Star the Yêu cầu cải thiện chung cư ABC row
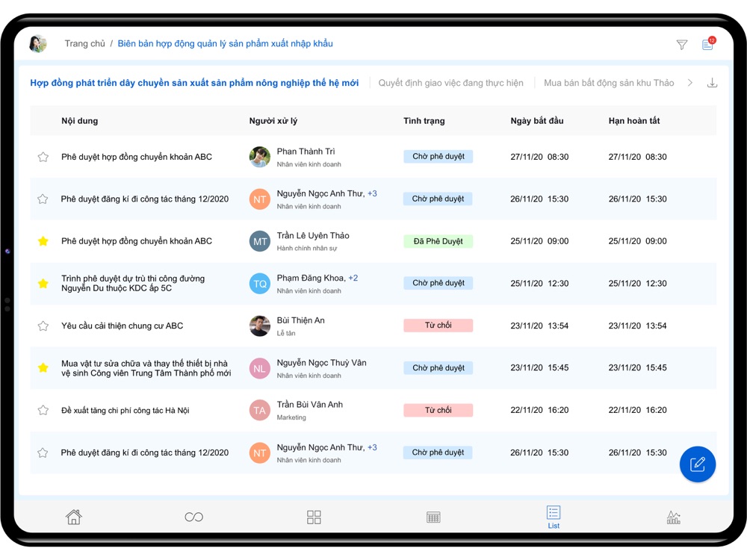Viewport: 747px width, 560px height. point(43,326)
